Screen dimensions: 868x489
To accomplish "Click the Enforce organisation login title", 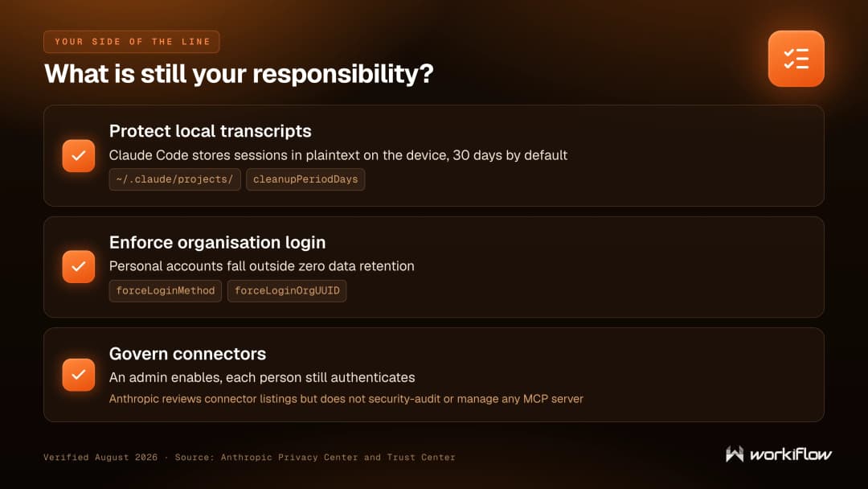I will (x=218, y=243).
